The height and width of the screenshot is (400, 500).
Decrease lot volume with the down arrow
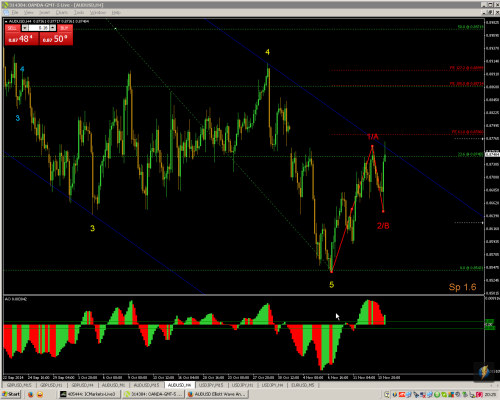tap(25, 28)
